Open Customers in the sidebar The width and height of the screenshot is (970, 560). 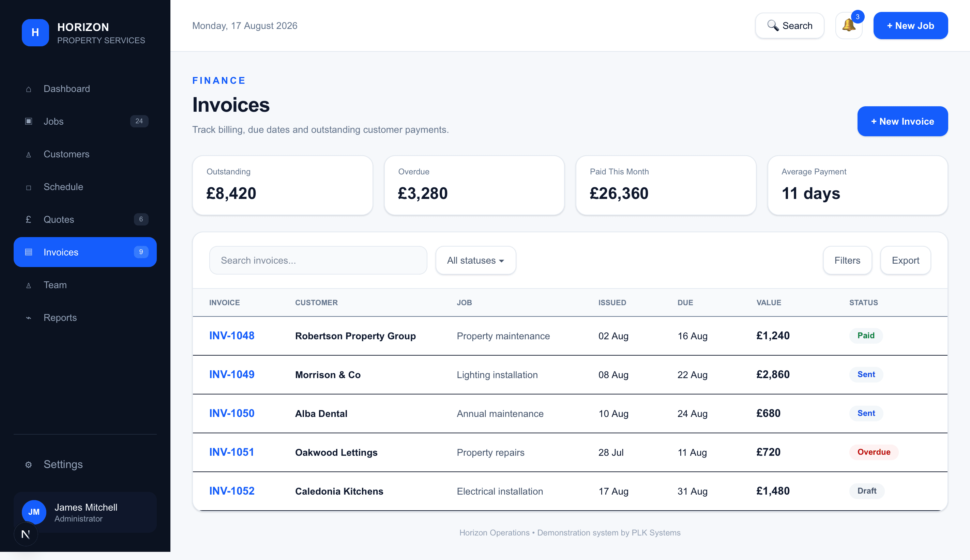tap(85, 154)
